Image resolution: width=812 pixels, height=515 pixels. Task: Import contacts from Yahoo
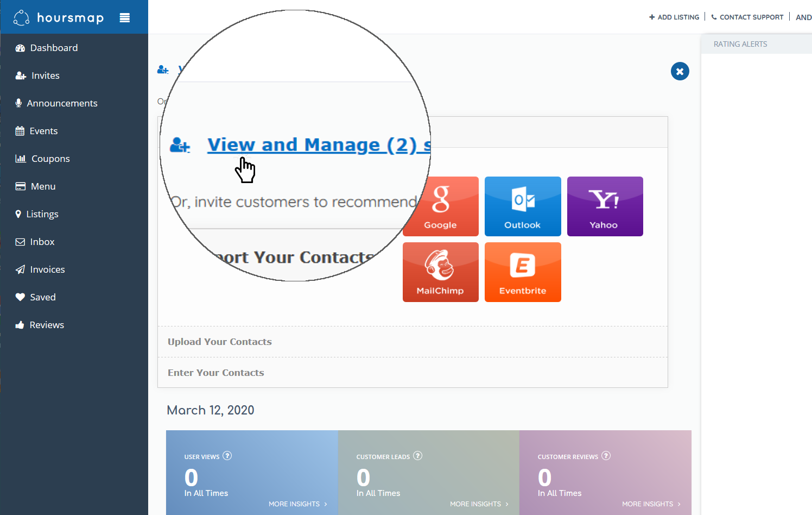[x=605, y=206]
